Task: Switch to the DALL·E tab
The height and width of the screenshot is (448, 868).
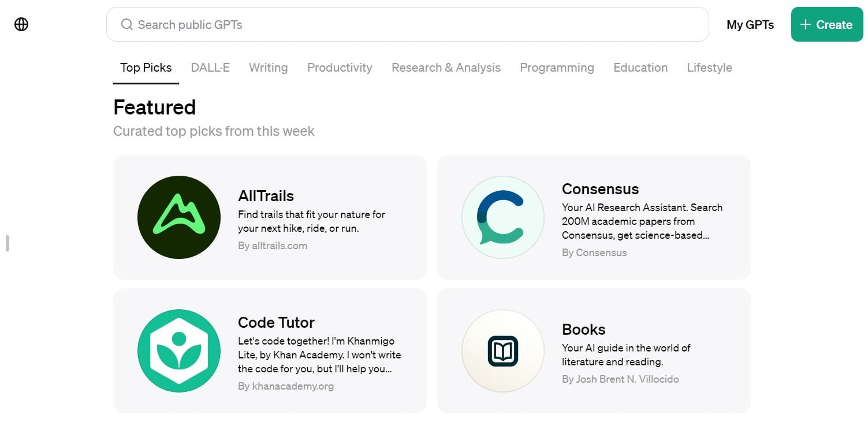Action: [210, 68]
